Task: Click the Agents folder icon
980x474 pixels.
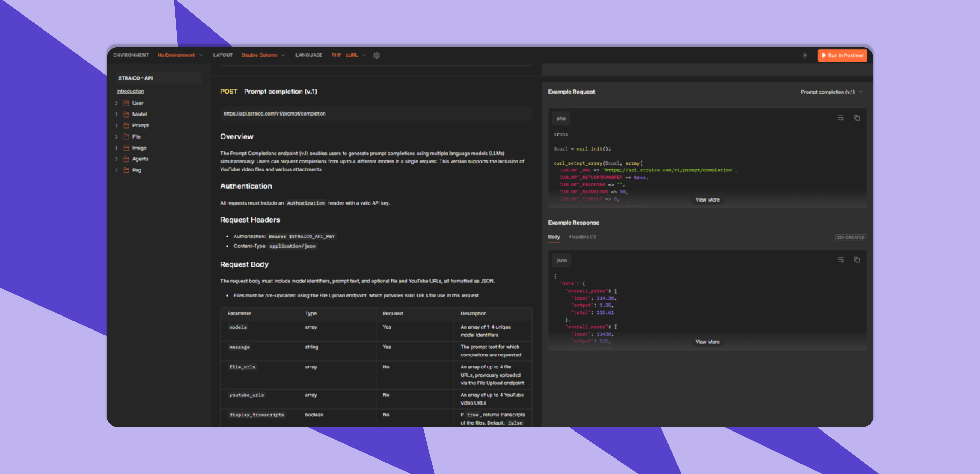Action: tap(126, 159)
